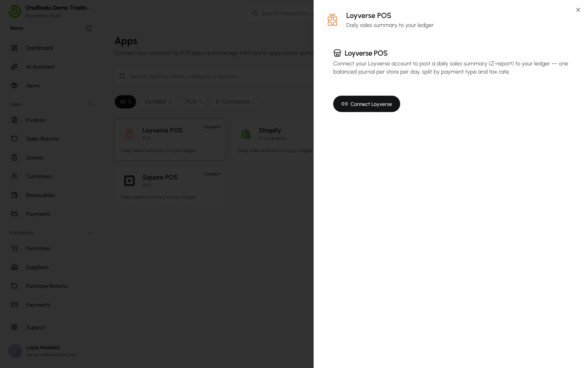Open the Shopify app card
The width and height of the screenshot is (588, 368).
click(x=272, y=139)
